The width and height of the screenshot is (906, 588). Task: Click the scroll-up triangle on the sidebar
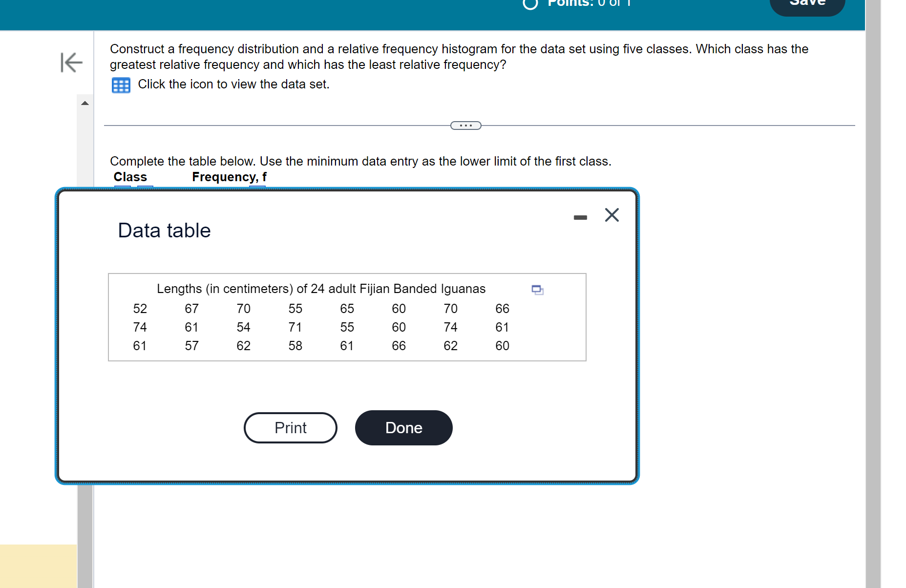(x=85, y=103)
